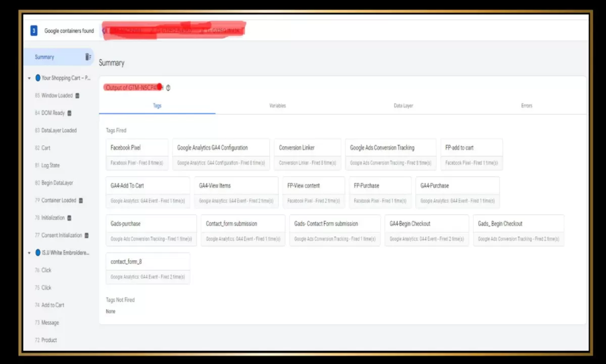Open the FP-View content tag card
This screenshot has height=364, width=606.
(x=314, y=192)
